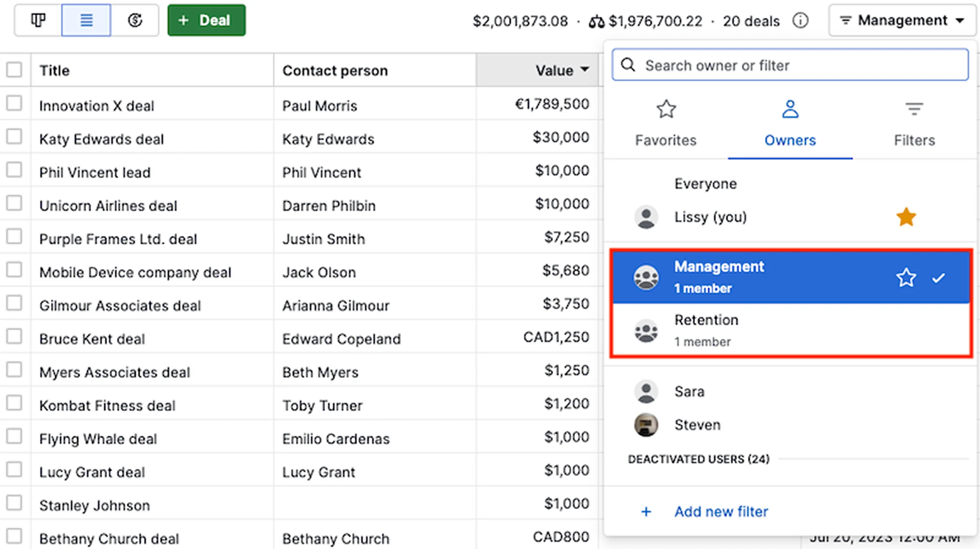980x549 pixels.
Task: Open the Management filter dropdown at top right
Action: pyautogui.click(x=902, y=20)
